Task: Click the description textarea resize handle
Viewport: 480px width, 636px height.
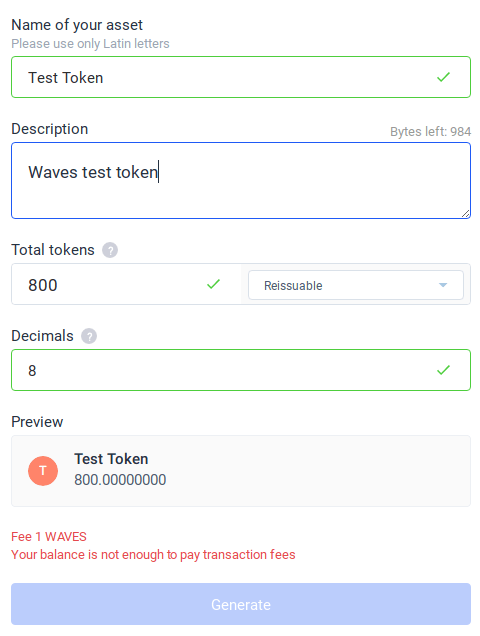Action: coord(465,213)
